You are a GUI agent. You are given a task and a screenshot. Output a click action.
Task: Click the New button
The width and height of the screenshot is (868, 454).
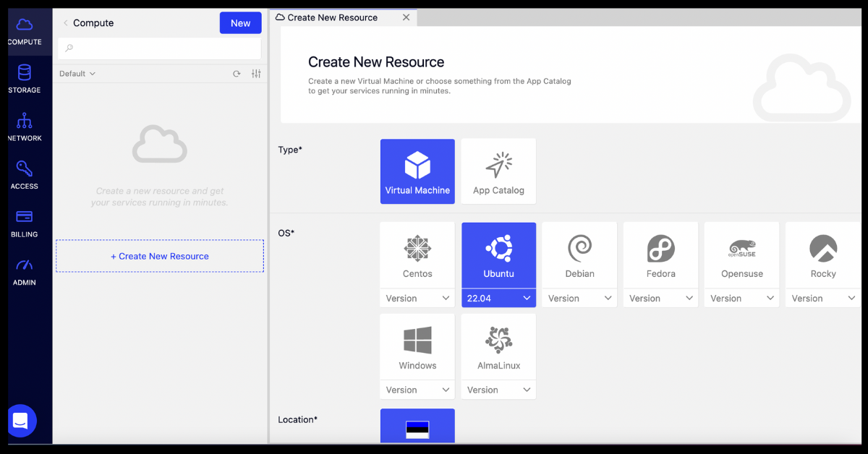tap(240, 23)
